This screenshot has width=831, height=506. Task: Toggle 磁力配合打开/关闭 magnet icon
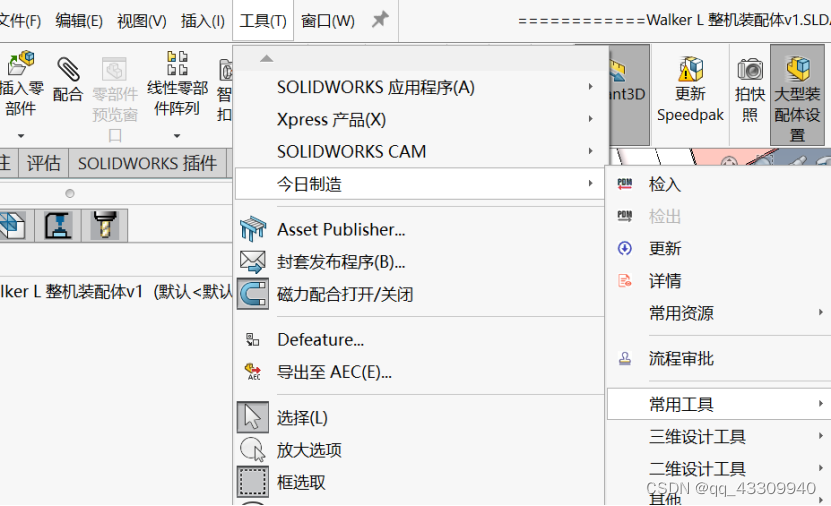[x=253, y=294]
